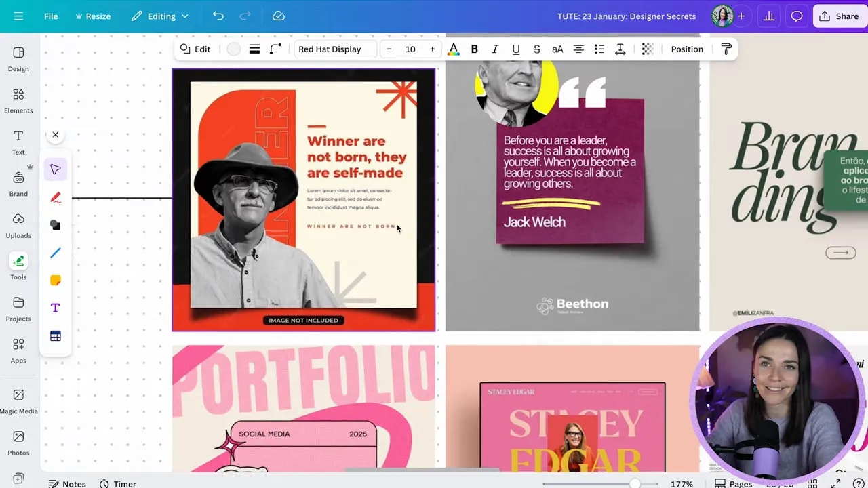
Task: Open the text alignment options
Action: (578, 48)
